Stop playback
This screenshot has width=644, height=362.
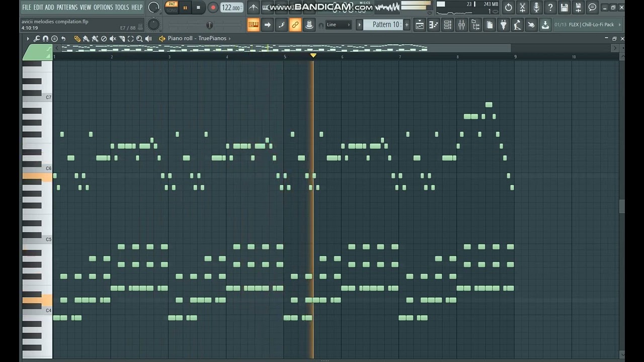(198, 7)
